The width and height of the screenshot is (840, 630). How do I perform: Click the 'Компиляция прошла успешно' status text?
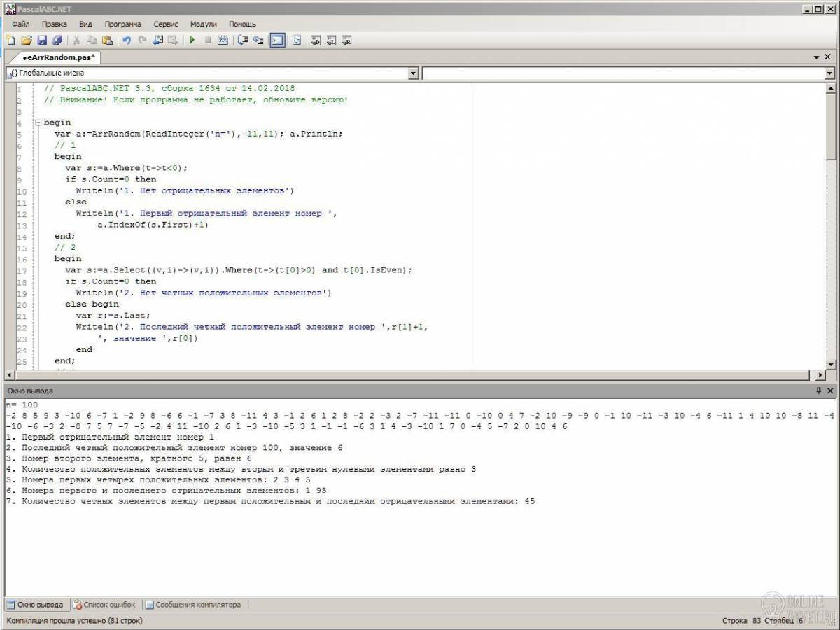(x=74, y=621)
